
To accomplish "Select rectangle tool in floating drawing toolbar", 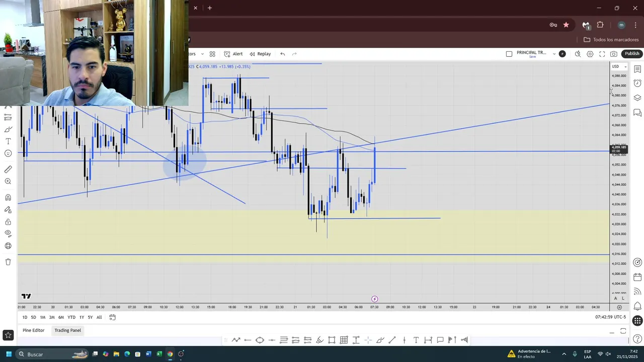I will pos(332,340).
